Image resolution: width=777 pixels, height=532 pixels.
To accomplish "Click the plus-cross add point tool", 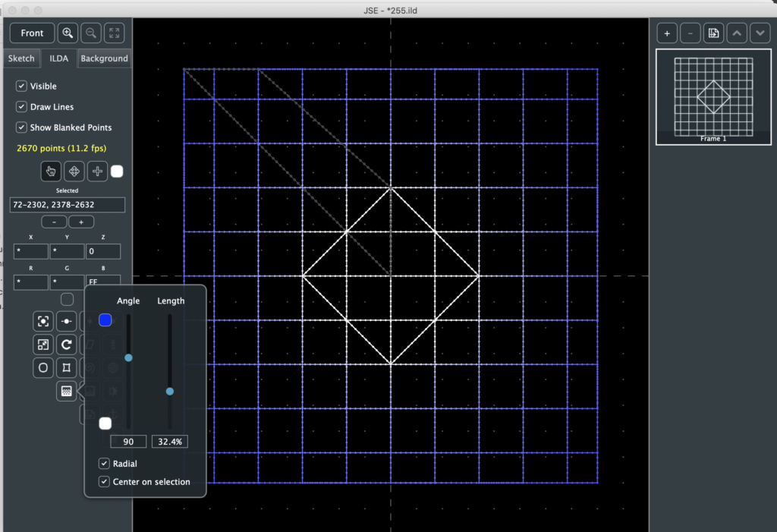I will pyautogui.click(x=97, y=172).
